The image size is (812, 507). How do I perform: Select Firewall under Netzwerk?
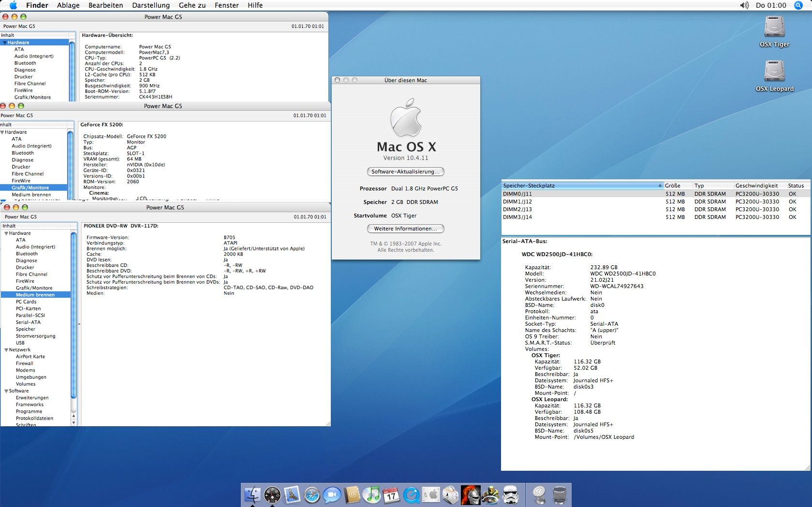tap(24, 363)
